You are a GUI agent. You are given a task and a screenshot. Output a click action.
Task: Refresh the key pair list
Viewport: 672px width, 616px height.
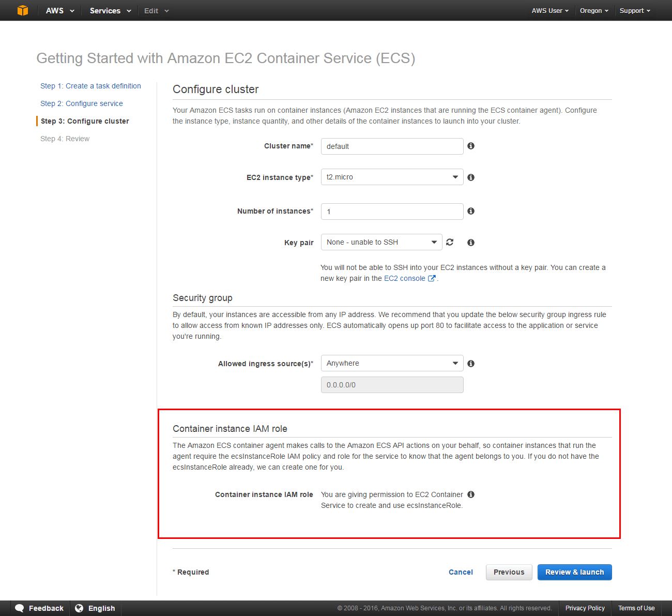449,242
